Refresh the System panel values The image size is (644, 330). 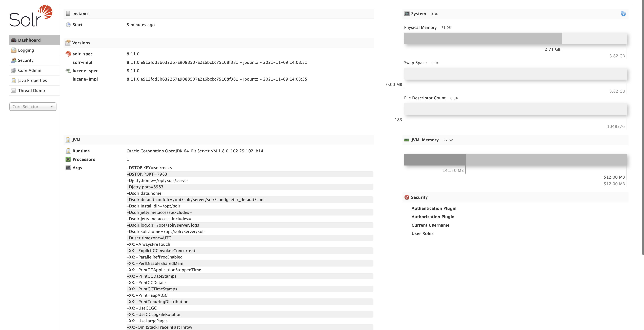click(x=623, y=14)
